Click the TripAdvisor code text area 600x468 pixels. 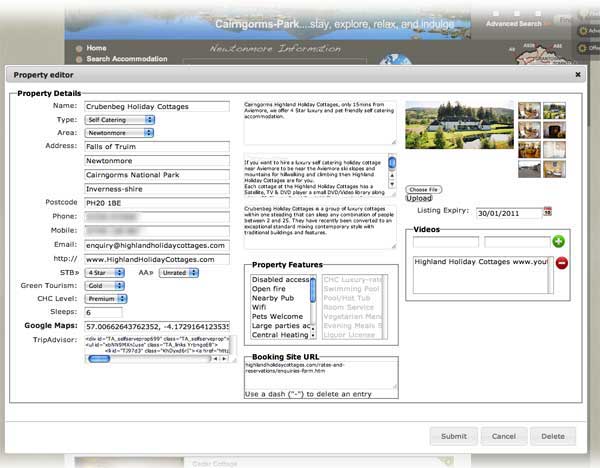(157, 345)
